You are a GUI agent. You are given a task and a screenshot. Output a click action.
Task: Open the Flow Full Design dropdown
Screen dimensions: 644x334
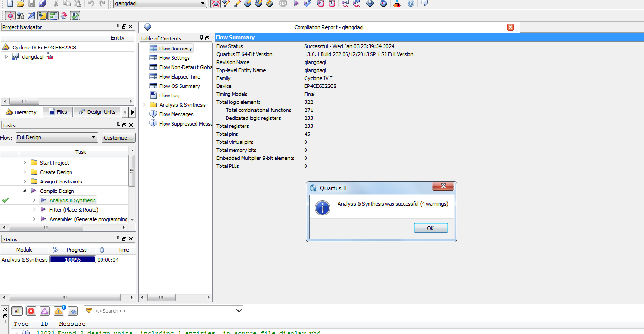click(94, 137)
